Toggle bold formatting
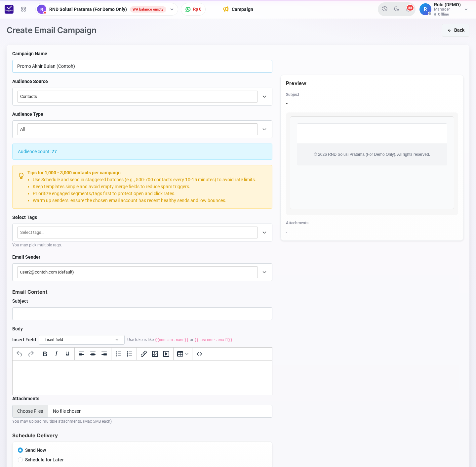Screen dimensions: 476x467 pyautogui.click(x=45, y=354)
